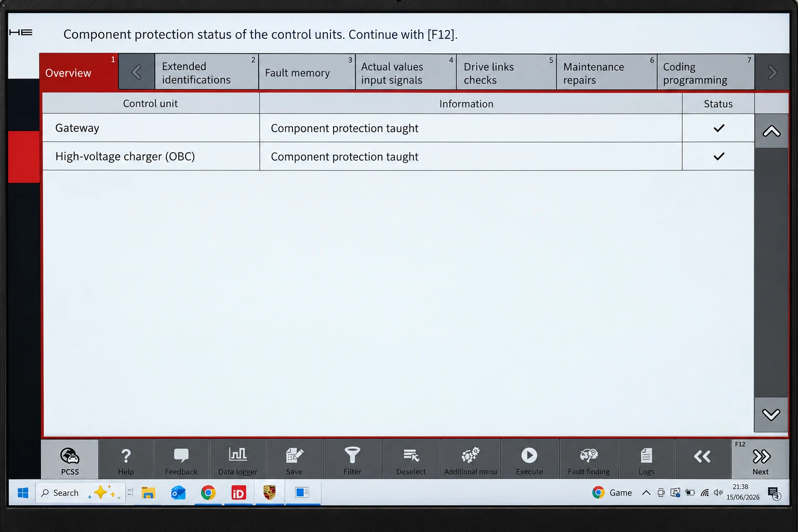Image resolution: width=798 pixels, height=532 pixels.
Task: Open the red iD app in taskbar
Action: (x=238, y=493)
